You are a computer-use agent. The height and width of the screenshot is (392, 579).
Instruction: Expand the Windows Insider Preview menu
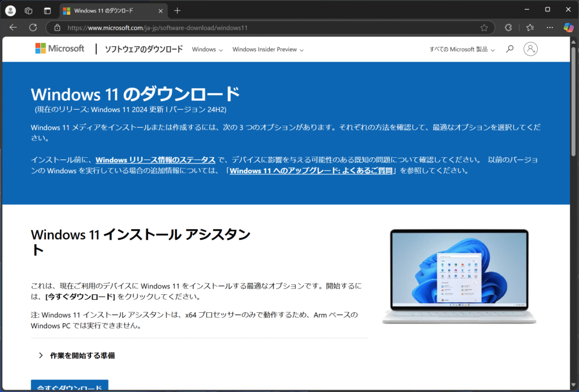[x=268, y=50]
